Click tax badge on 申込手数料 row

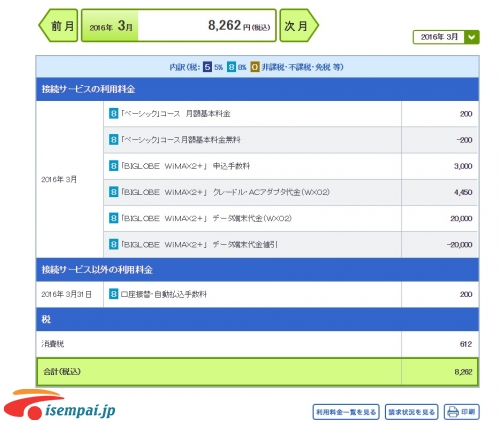(x=114, y=166)
